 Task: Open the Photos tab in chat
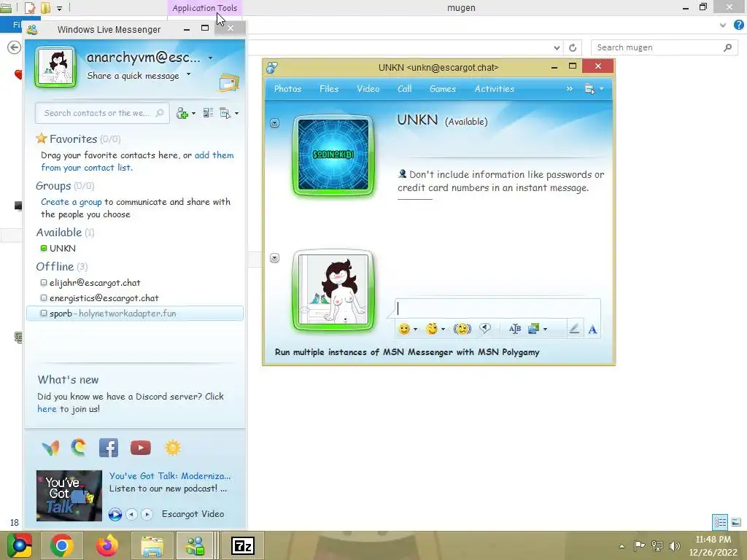point(287,89)
